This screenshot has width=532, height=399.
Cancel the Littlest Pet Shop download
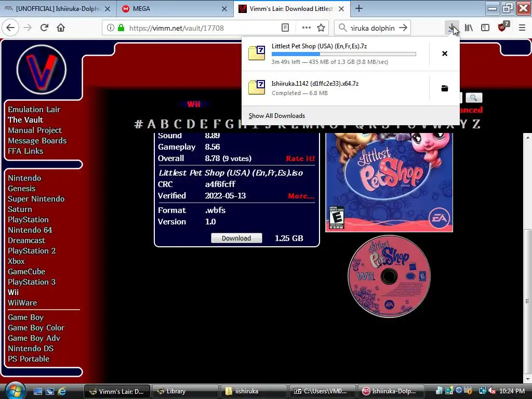click(x=445, y=54)
